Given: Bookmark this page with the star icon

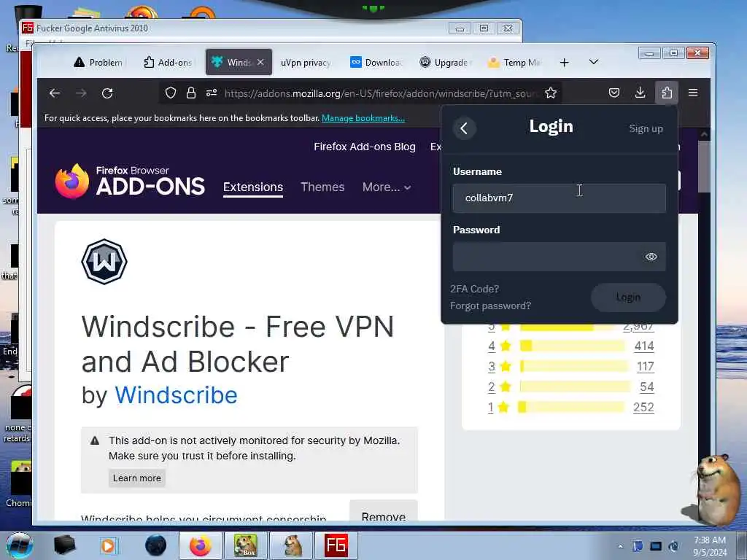Looking at the screenshot, I should point(551,93).
